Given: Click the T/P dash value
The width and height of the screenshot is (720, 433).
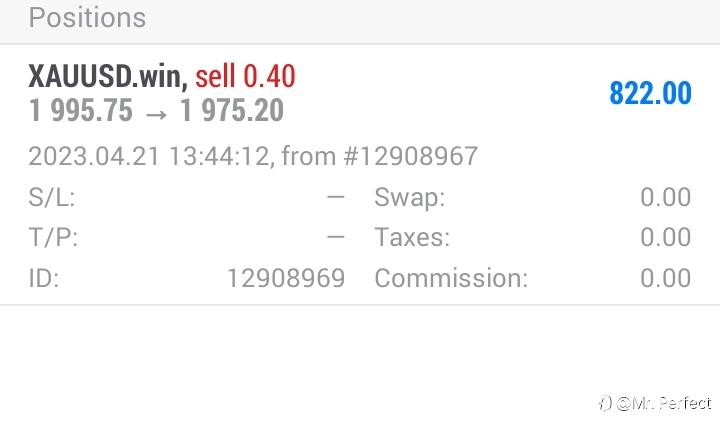Looking at the screenshot, I should click(336, 237).
